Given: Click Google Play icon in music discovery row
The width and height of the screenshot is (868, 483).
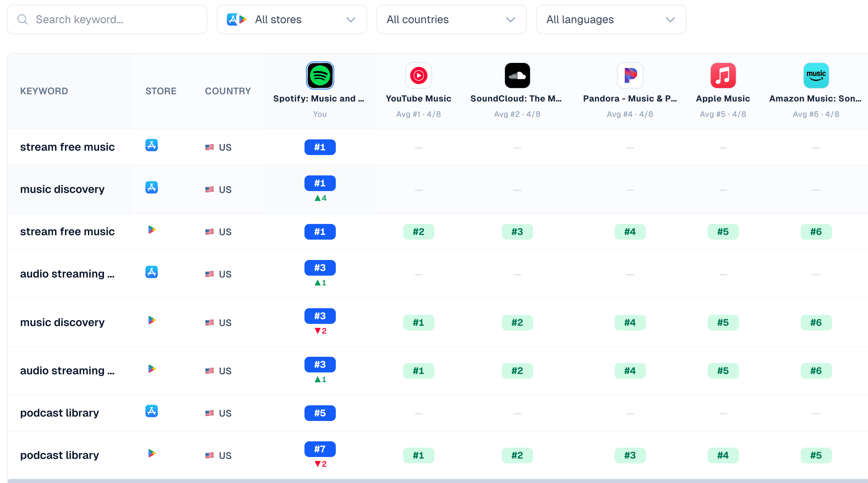Looking at the screenshot, I should pyautogui.click(x=152, y=320).
